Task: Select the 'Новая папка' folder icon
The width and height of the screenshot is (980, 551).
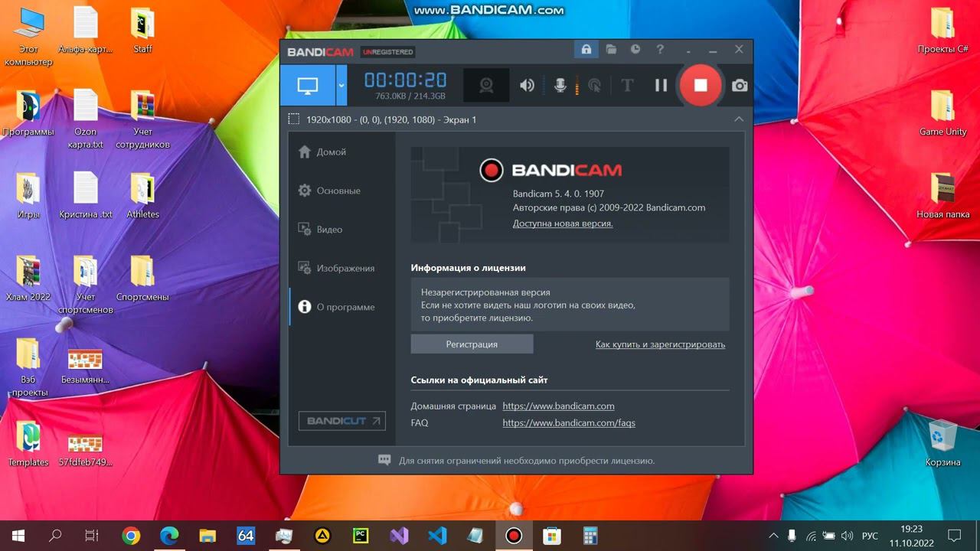Action: point(942,196)
